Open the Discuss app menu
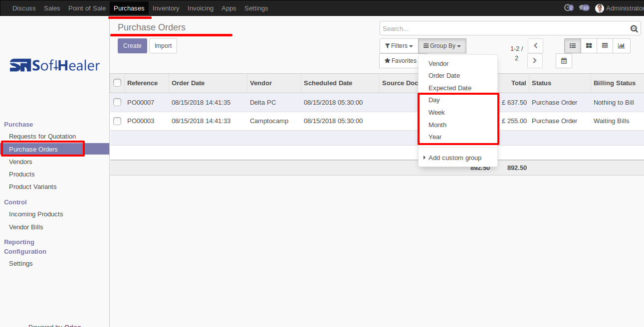This screenshot has width=644, height=327. (24, 8)
